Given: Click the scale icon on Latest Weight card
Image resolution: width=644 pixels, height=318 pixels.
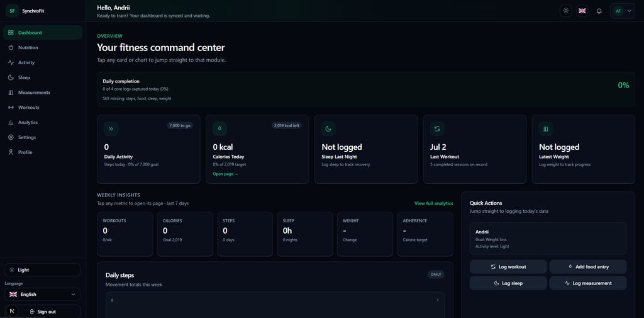Looking at the screenshot, I should (x=546, y=128).
